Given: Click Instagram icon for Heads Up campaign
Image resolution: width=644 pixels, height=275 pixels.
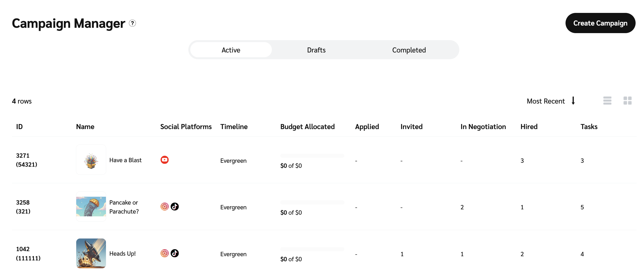Looking at the screenshot, I should tap(165, 253).
